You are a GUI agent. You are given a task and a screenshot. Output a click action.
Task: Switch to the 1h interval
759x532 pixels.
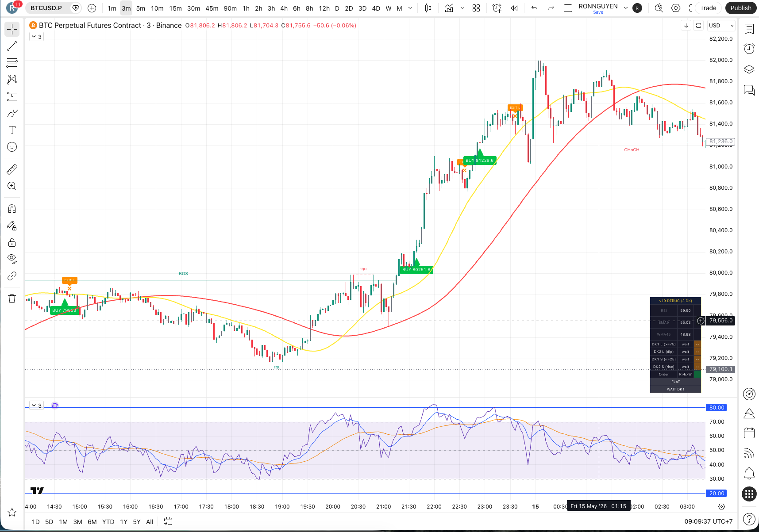pos(246,8)
